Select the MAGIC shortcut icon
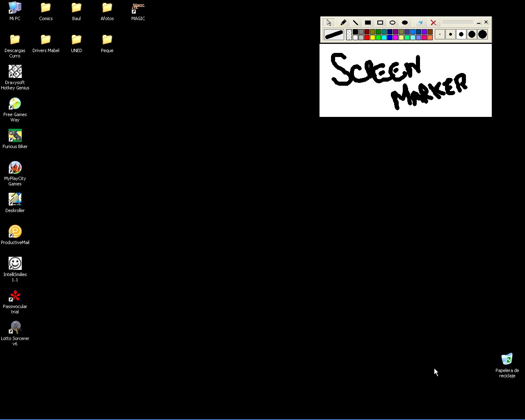Viewport: 525px width, 420px height. (x=138, y=11)
